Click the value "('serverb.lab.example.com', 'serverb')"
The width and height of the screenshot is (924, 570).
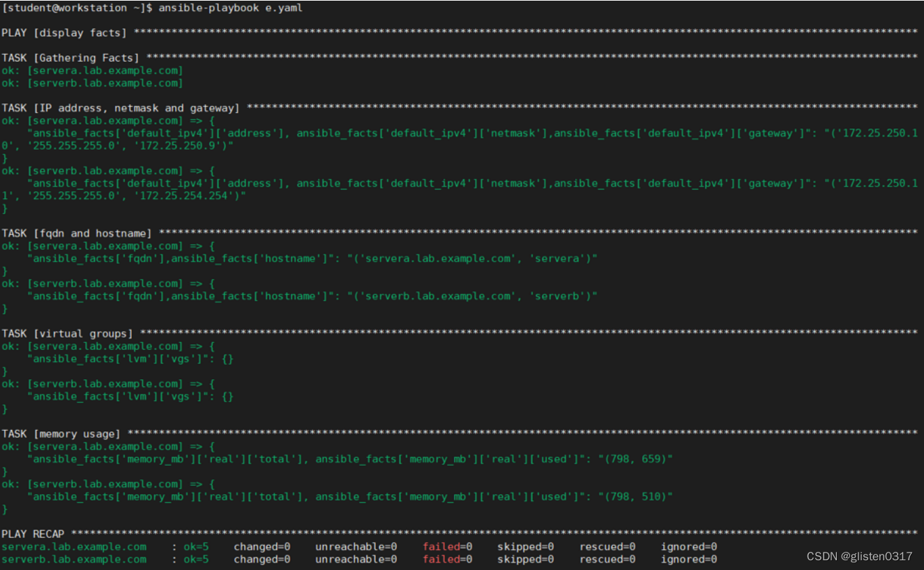tap(472, 296)
